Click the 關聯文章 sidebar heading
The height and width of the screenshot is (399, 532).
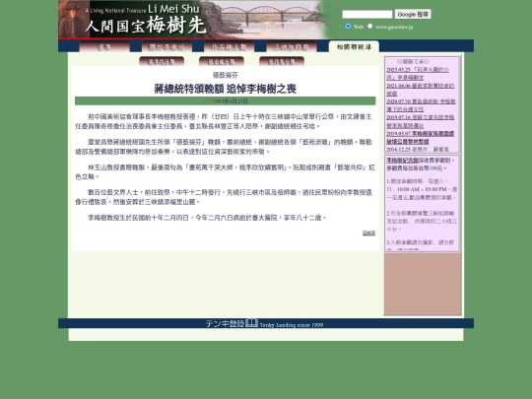pyautogui.click(x=413, y=62)
